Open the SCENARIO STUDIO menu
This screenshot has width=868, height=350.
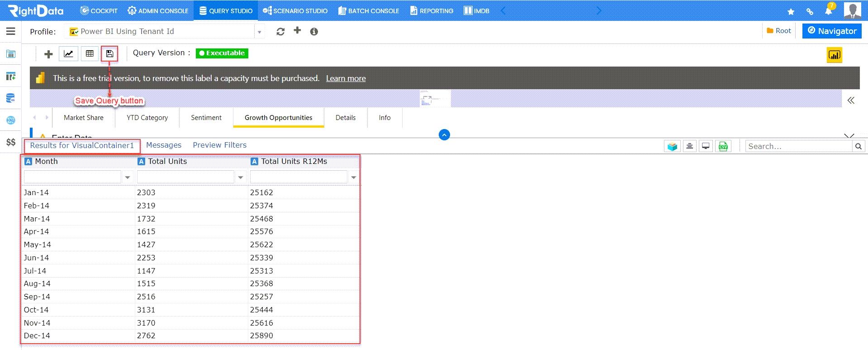[x=295, y=10]
